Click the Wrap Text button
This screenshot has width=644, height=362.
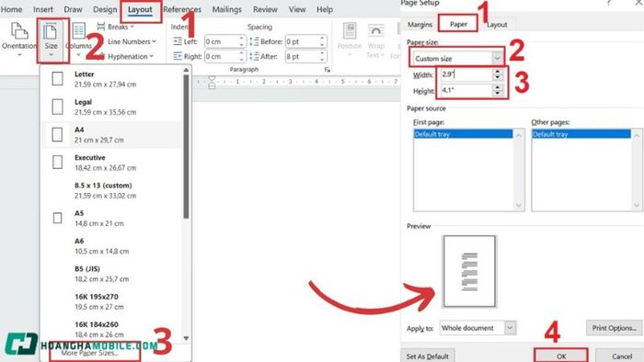(x=375, y=41)
